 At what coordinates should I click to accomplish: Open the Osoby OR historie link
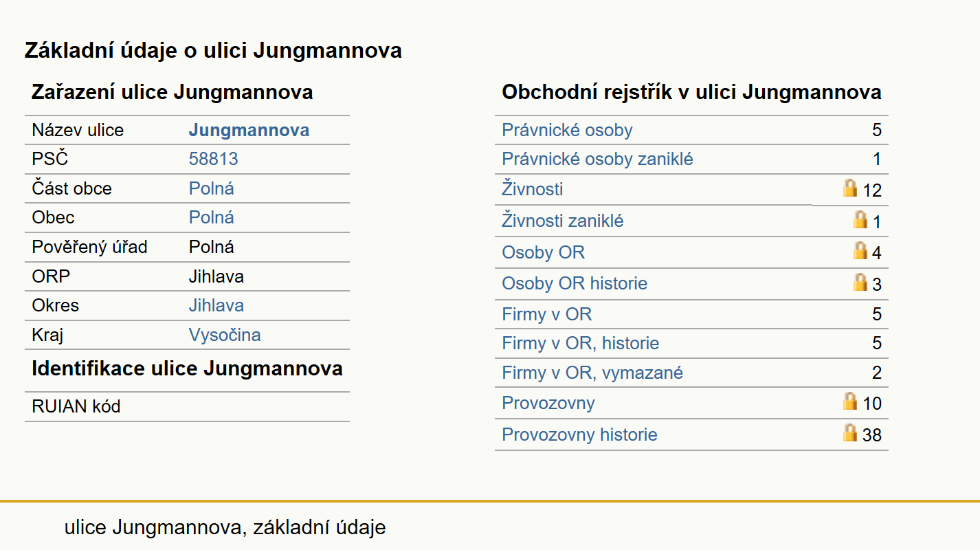click(575, 283)
